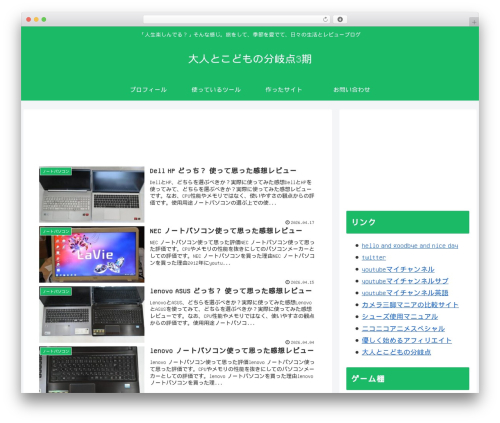Click the NEC article excerpt text
Viewport: 500px width, 423px height.
point(232,252)
